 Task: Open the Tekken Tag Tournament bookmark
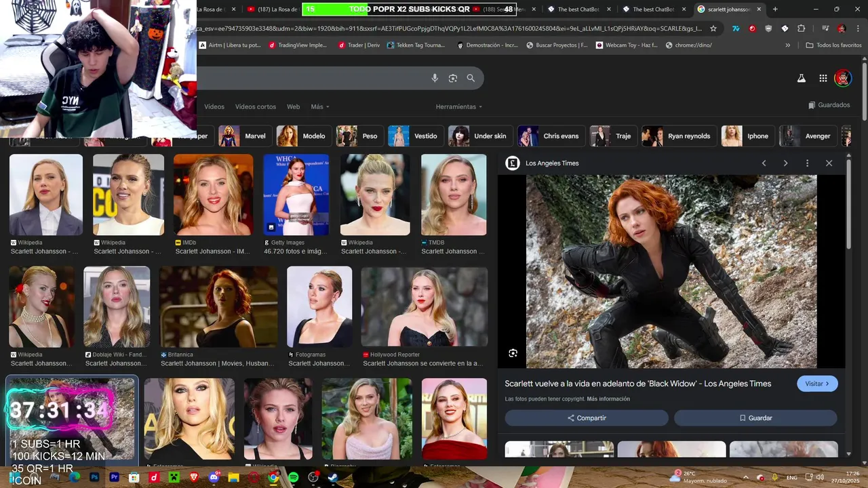tap(416, 45)
